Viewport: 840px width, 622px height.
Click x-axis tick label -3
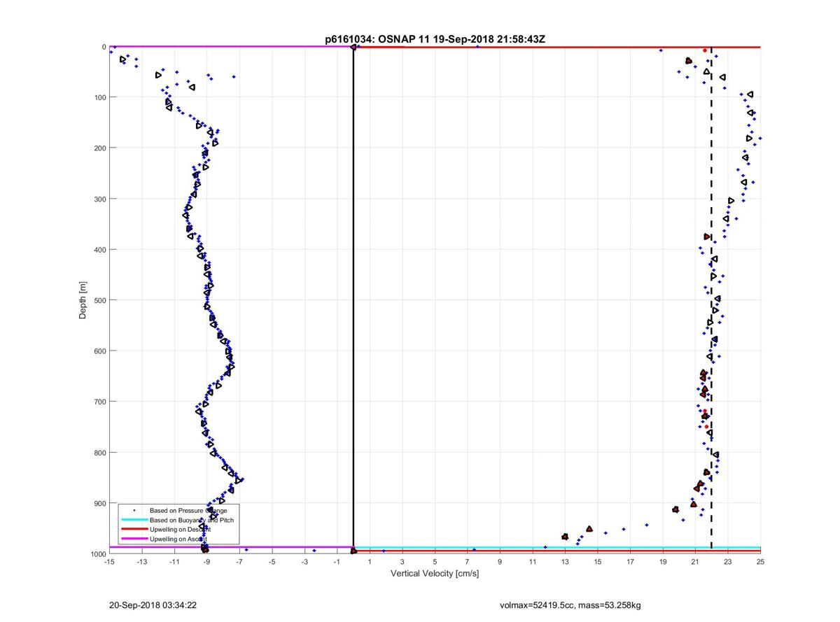tap(304, 562)
